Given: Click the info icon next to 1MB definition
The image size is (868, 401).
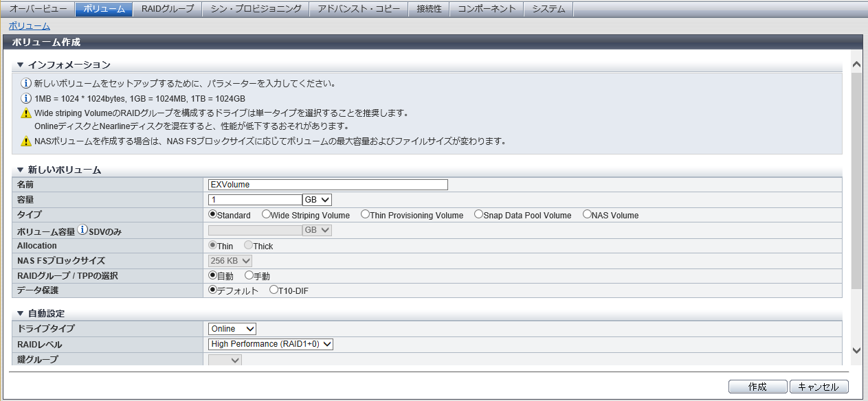Looking at the screenshot, I should click(27, 98).
